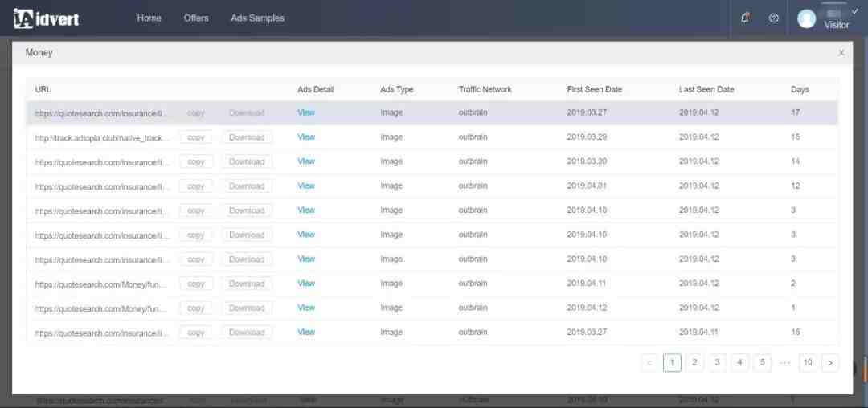Download the ad in the 2-days row

tap(247, 284)
